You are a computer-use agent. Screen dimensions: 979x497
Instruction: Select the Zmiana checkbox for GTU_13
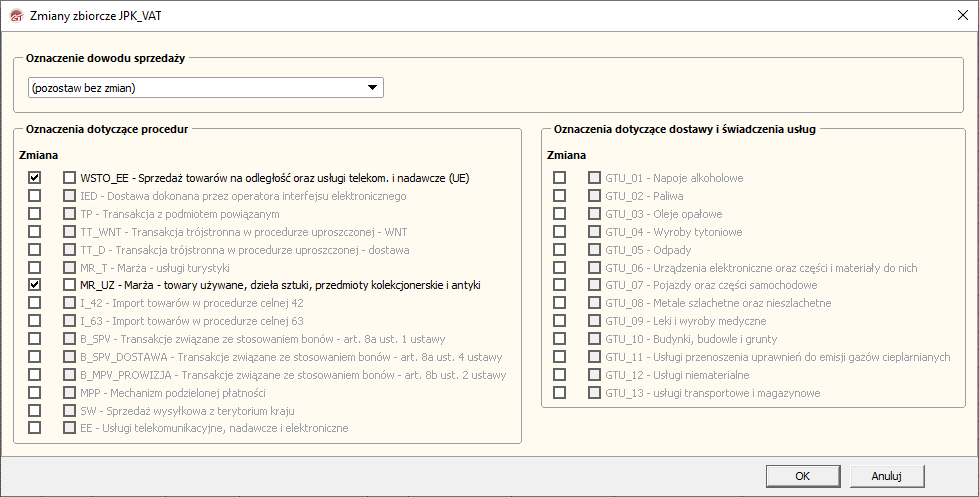(560, 392)
